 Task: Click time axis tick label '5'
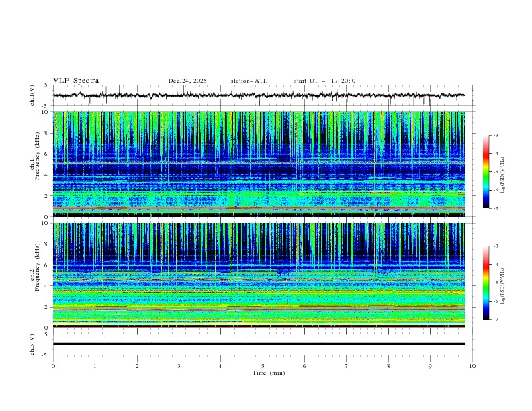(x=263, y=366)
